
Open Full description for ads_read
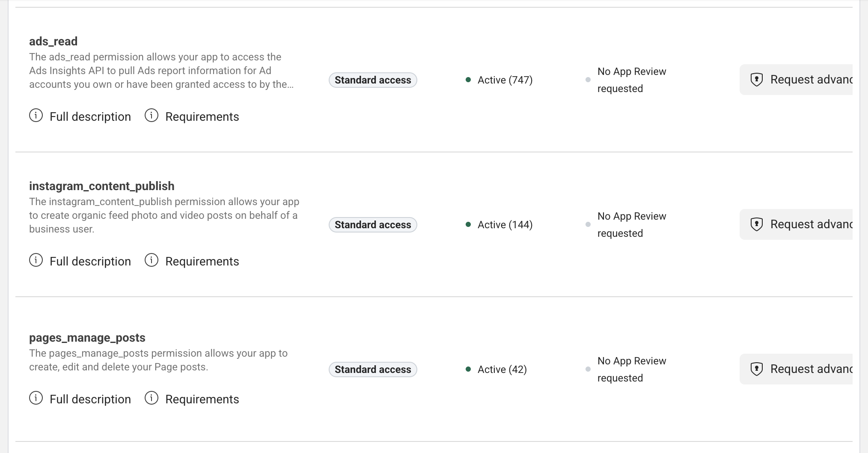90,116
